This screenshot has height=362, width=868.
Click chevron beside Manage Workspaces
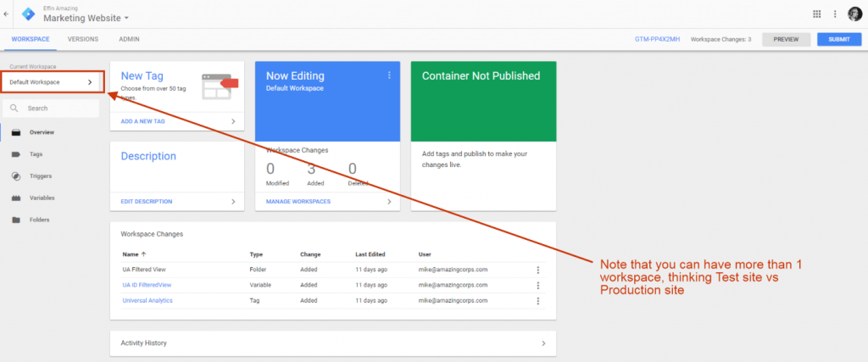point(389,202)
